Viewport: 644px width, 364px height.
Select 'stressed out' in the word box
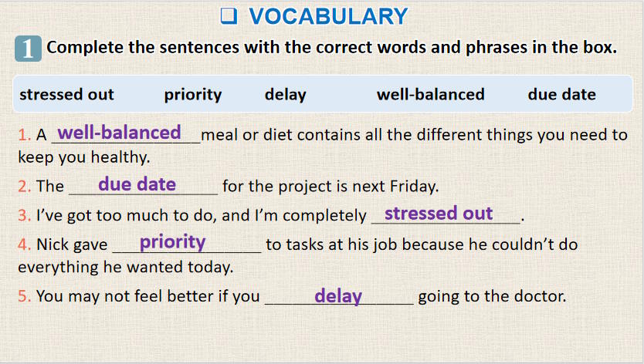(x=66, y=95)
